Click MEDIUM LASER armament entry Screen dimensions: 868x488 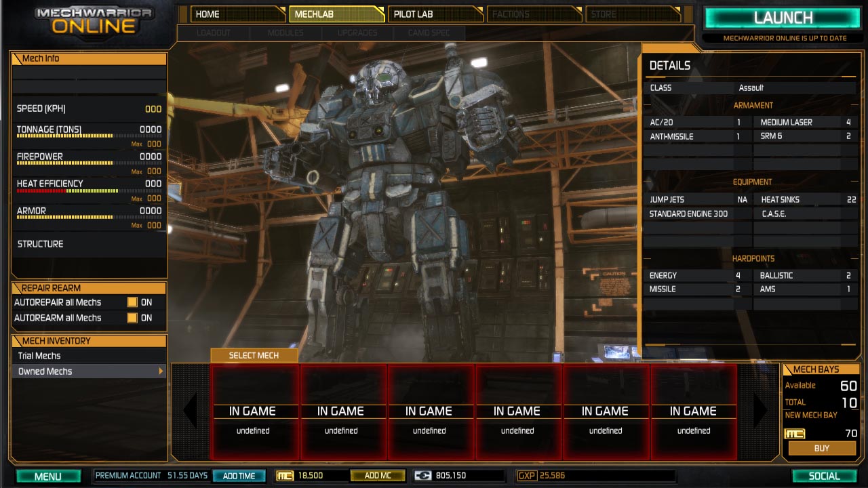(806, 123)
